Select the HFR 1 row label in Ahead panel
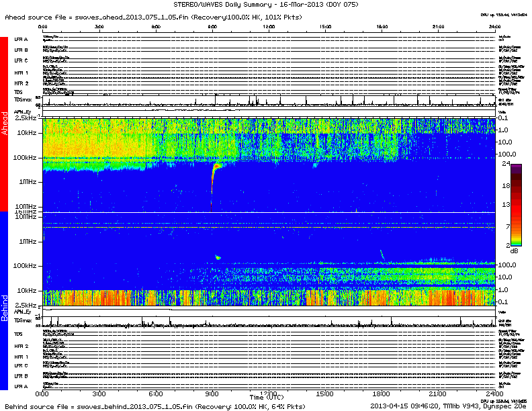This screenshot has height=411, width=532. [x=21, y=73]
